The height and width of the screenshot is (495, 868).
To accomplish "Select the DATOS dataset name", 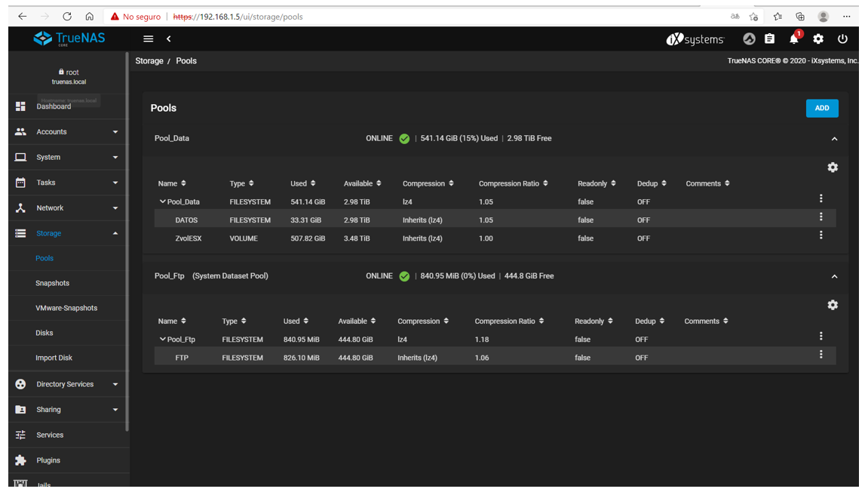I will (186, 220).
